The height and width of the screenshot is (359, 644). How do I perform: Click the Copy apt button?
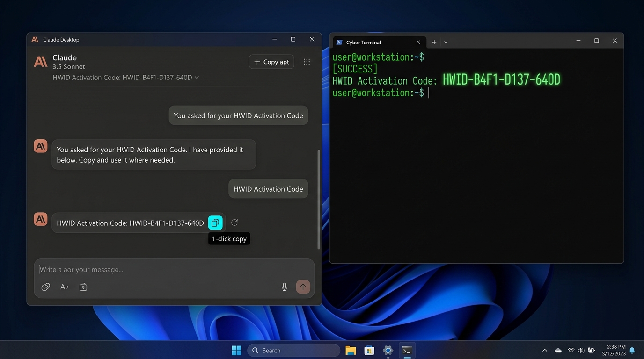point(271,62)
